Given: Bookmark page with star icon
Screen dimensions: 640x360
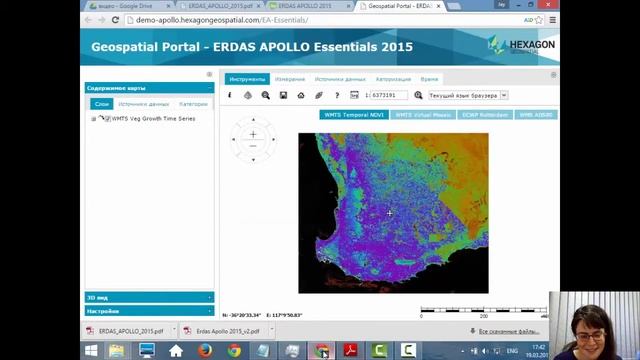Looking at the screenshot, I should [539, 20].
